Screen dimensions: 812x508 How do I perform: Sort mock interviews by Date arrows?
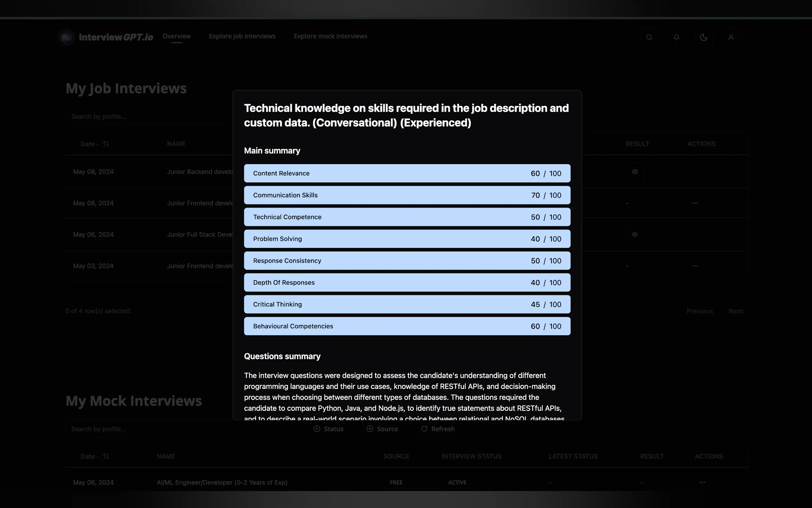(x=106, y=456)
